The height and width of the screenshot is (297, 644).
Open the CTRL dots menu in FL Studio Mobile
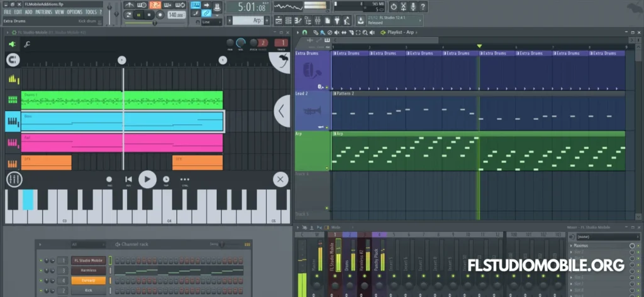tap(185, 180)
